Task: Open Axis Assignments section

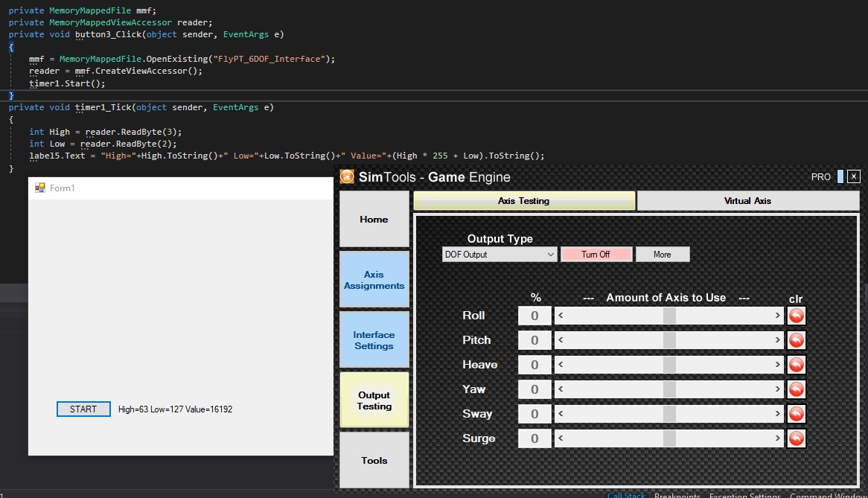Action: (374, 279)
